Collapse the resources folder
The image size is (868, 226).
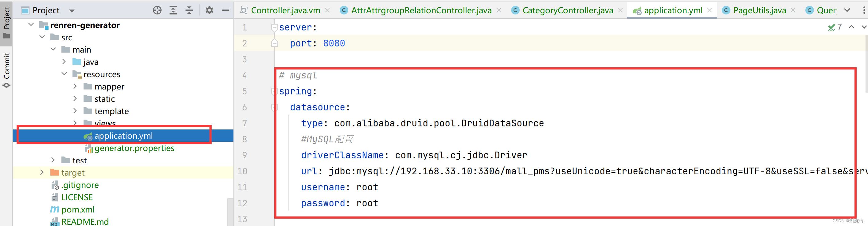coord(64,74)
